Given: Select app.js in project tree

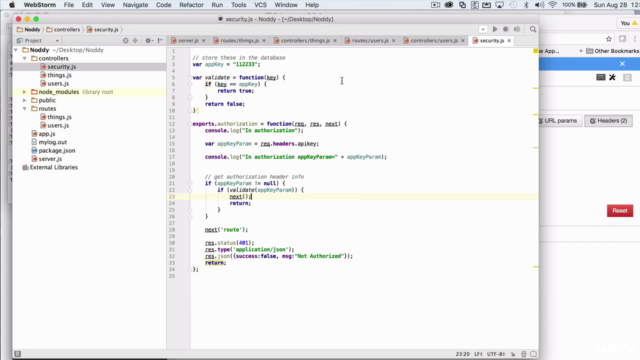Looking at the screenshot, I should coord(47,134).
